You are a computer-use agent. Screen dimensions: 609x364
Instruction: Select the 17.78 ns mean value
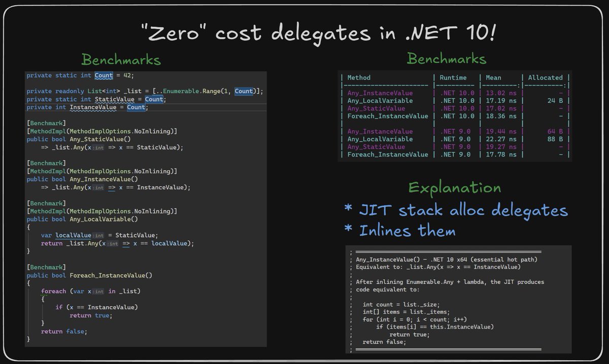point(501,154)
